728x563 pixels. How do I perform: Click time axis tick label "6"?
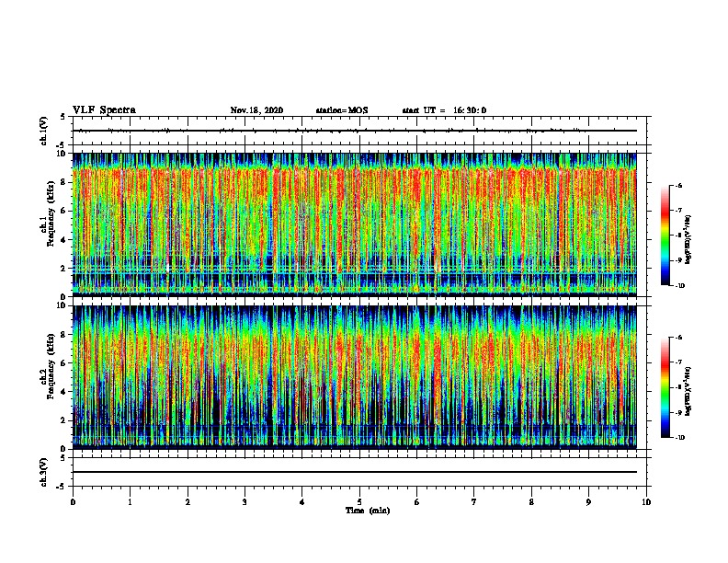417,502
